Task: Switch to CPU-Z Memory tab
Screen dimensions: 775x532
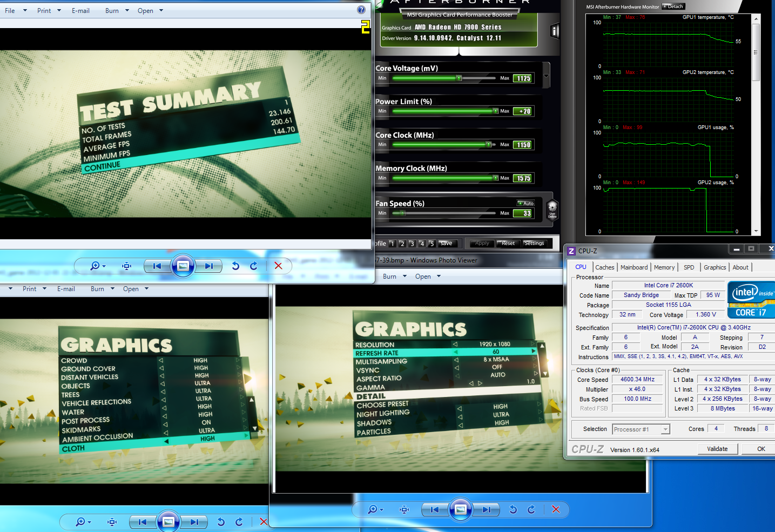Action: tap(664, 267)
